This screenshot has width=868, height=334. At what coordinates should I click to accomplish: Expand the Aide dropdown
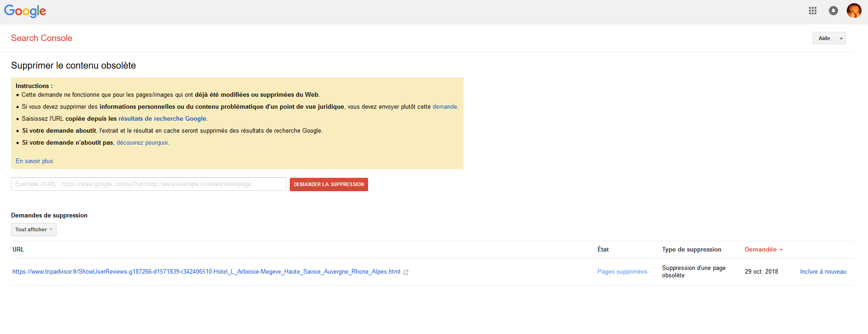[829, 38]
